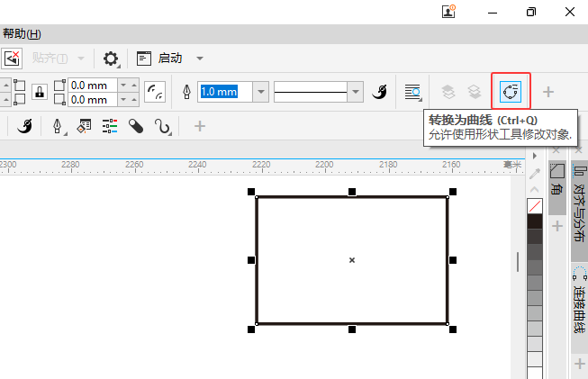Image resolution: width=588 pixels, height=379 pixels.
Task: Select the pen nib outline tool
Action: pos(58,126)
